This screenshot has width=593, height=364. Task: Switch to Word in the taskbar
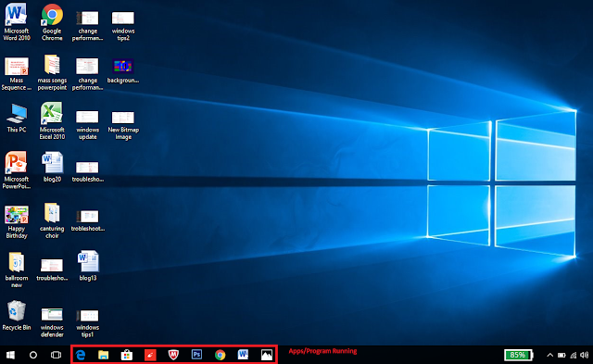tap(243, 355)
